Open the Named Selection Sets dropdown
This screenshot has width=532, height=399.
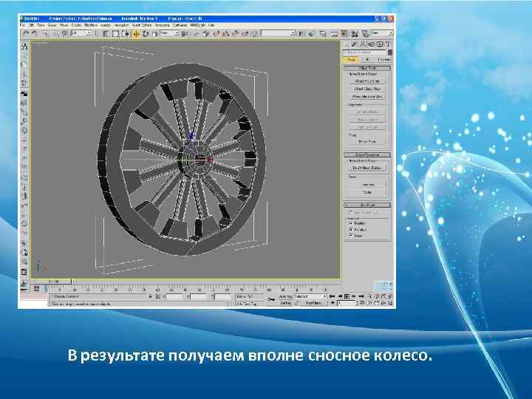point(279,33)
